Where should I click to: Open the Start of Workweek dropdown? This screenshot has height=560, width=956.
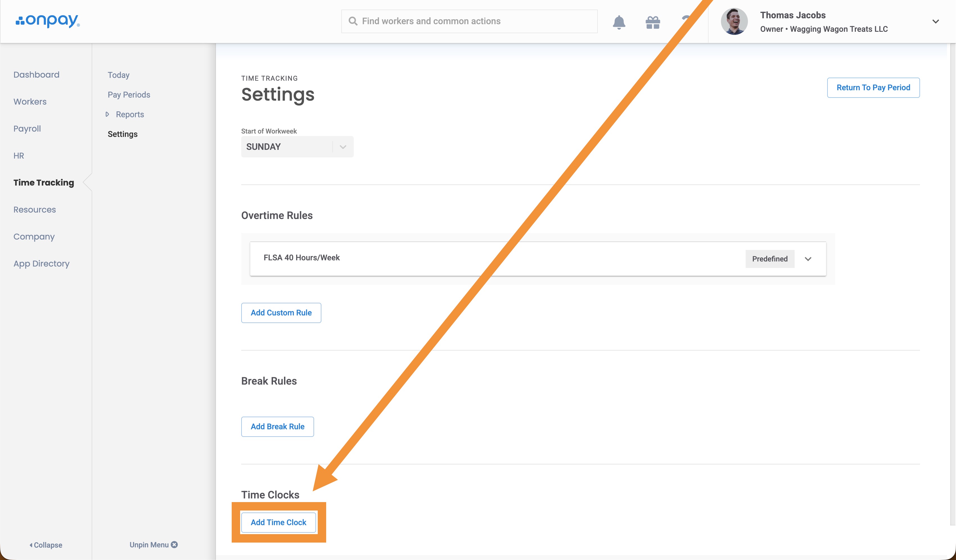click(297, 147)
